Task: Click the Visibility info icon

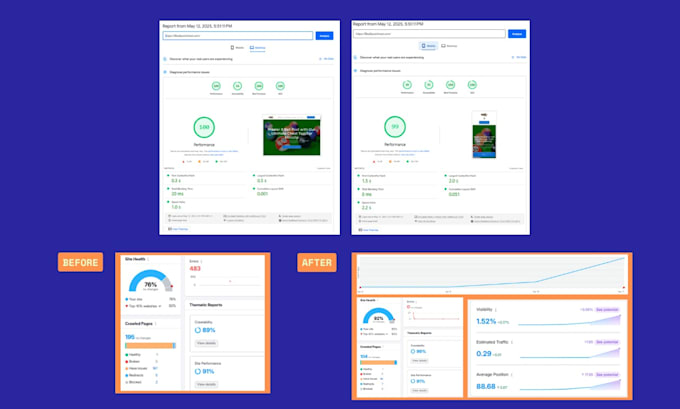Action: tap(496, 310)
